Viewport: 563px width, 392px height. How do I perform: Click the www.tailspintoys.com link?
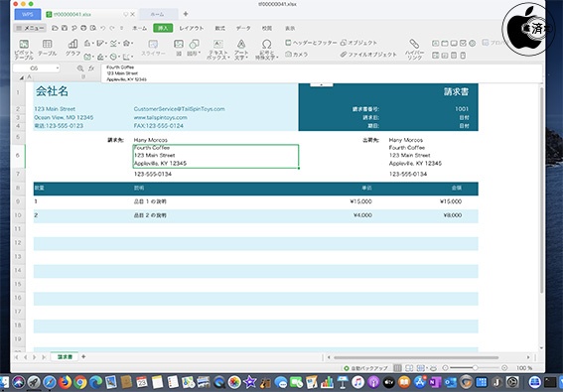point(160,117)
